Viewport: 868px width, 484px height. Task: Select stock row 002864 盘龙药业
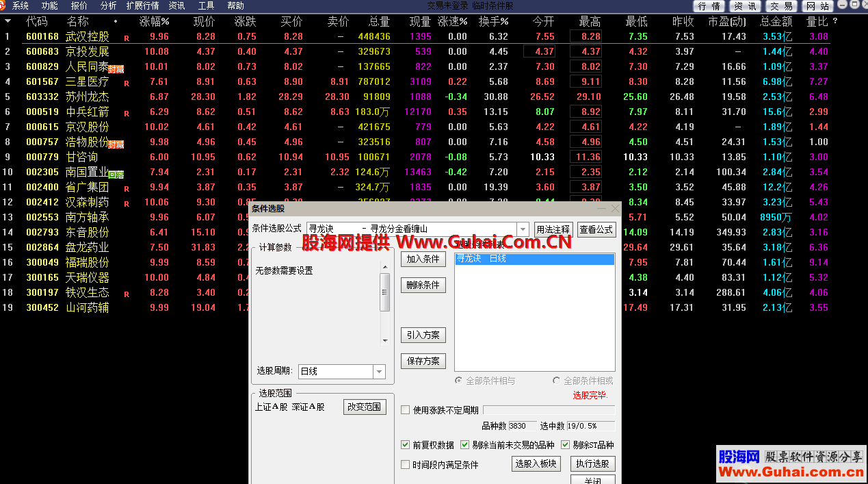[124, 247]
